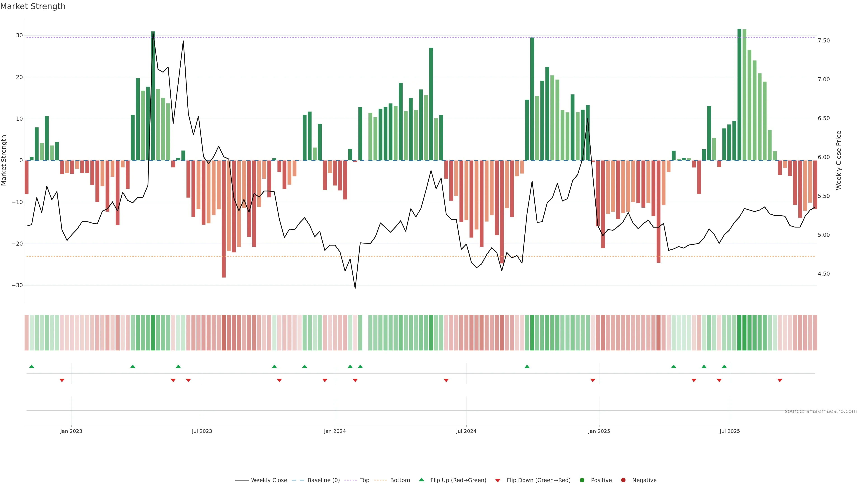Toggle the Weekly Close legend label

tap(269, 480)
